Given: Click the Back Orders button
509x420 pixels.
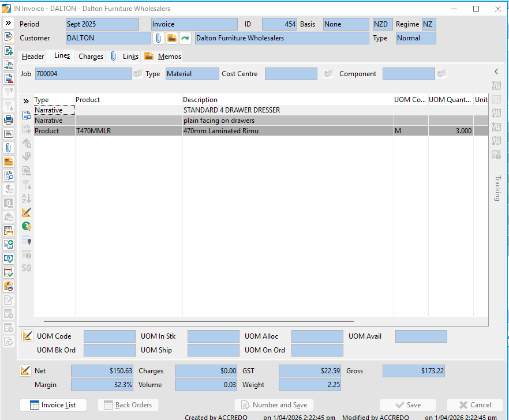Looking at the screenshot, I should click(128, 405).
